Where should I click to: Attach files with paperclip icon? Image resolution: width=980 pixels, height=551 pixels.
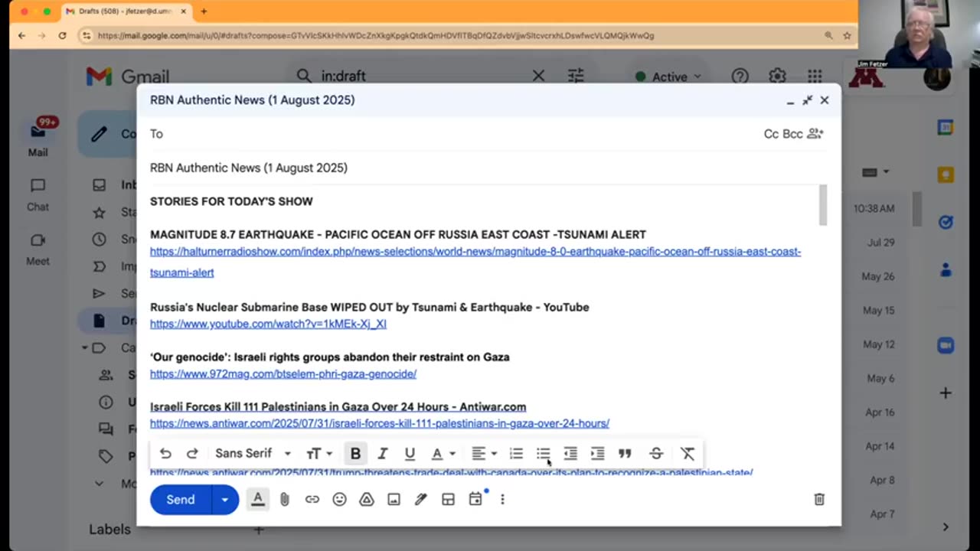coord(284,500)
